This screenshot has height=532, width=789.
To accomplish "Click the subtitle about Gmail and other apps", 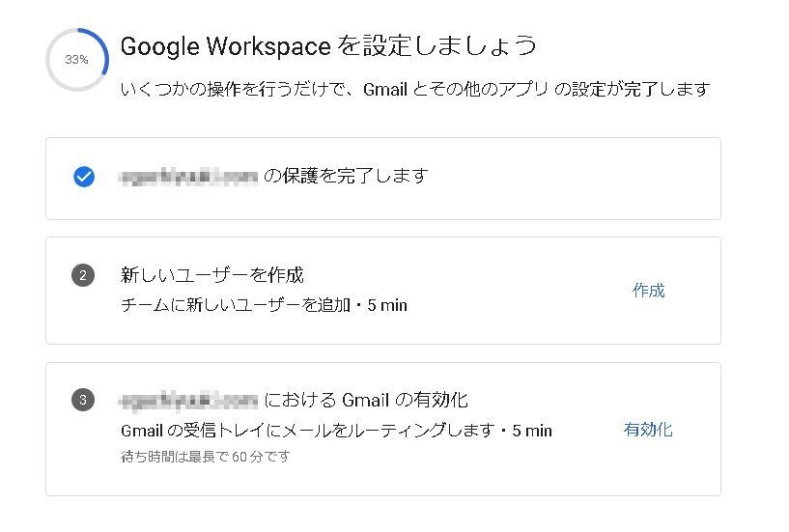I will (415, 90).
